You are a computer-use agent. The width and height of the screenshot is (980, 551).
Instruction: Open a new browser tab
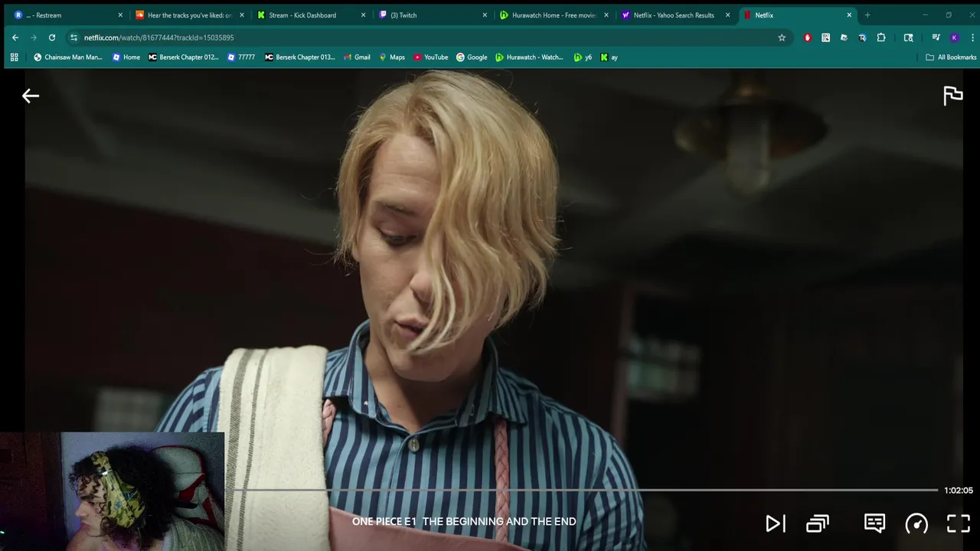pyautogui.click(x=867, y=15)
